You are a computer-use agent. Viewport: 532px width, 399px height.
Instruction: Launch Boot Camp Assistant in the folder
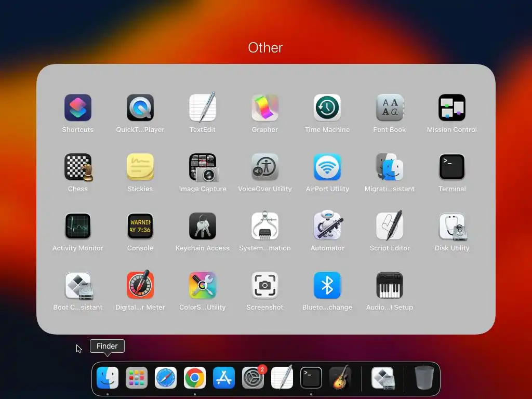(79, 286)
